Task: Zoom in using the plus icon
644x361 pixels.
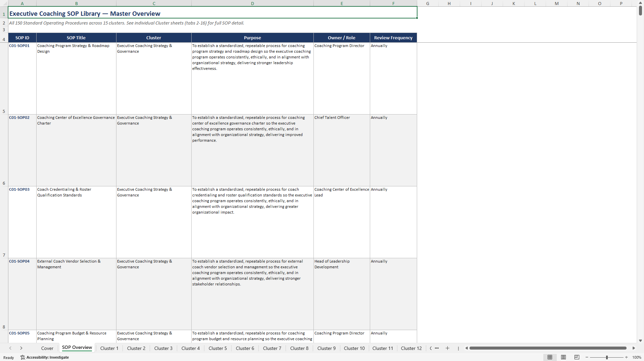Action: (627, 357)
